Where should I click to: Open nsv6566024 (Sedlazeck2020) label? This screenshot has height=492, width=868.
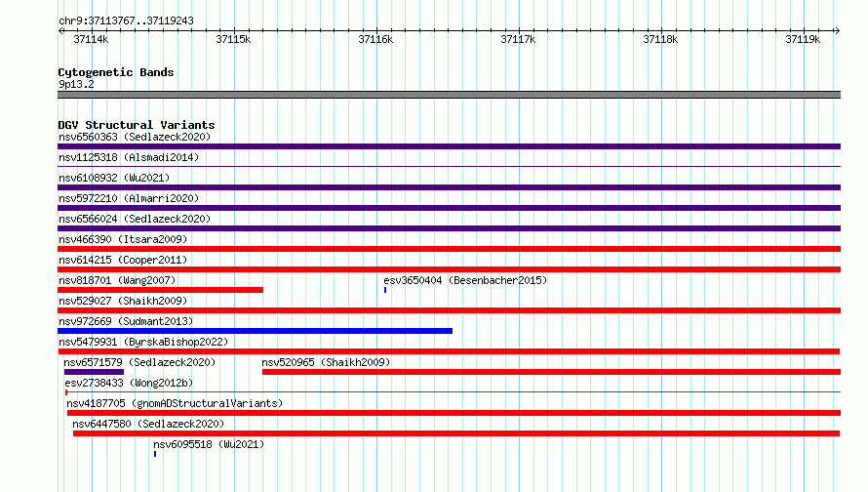135,219
